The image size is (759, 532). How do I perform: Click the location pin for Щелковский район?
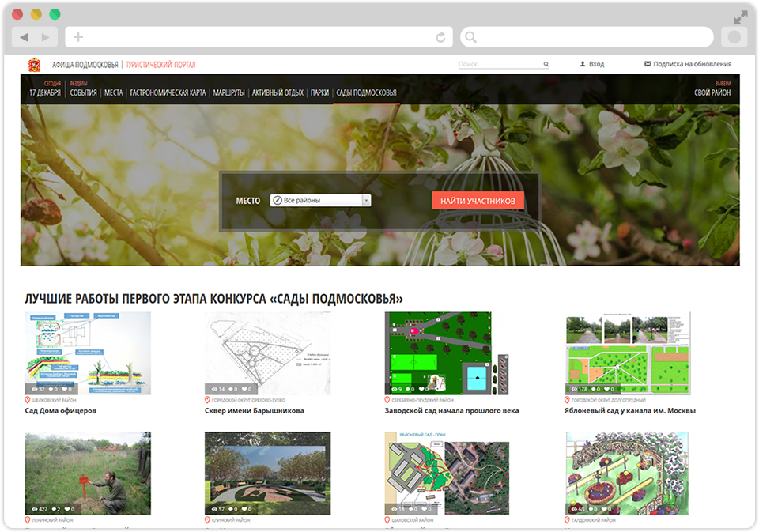pos(28,400)
